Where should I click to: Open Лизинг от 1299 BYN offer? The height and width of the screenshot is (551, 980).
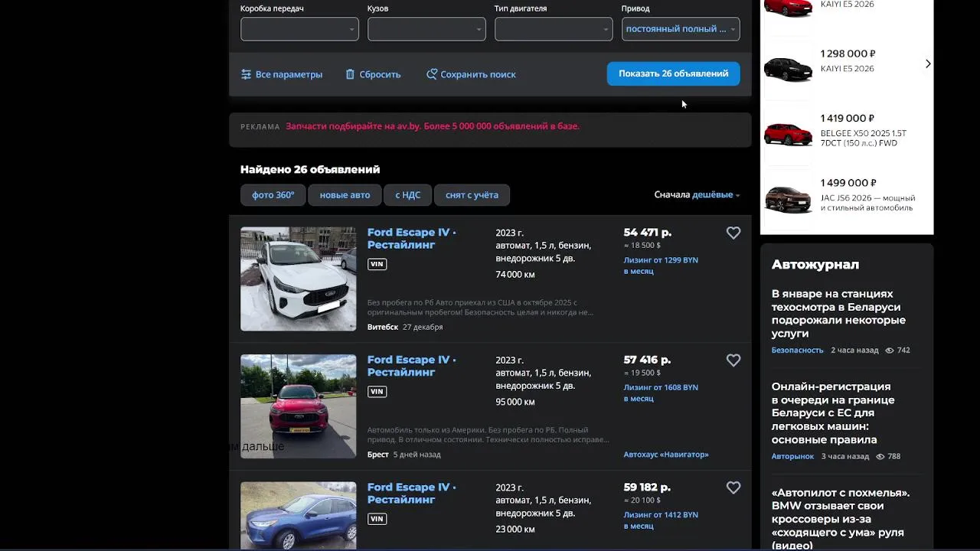pos(661,266)
